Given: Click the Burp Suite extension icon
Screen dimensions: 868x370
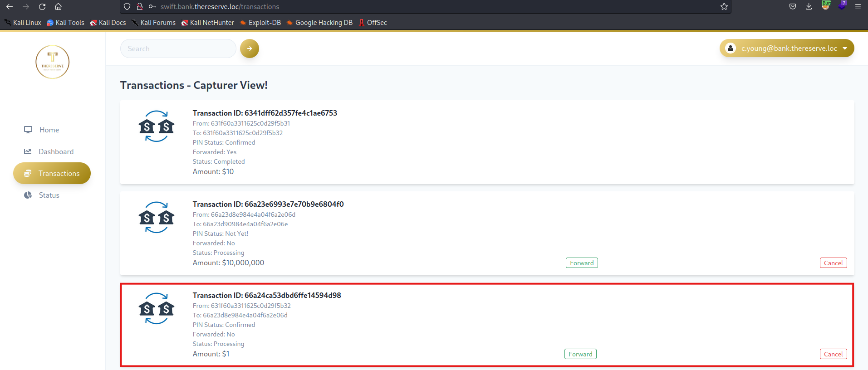Looking at the screenshot, I should (825, 6).
